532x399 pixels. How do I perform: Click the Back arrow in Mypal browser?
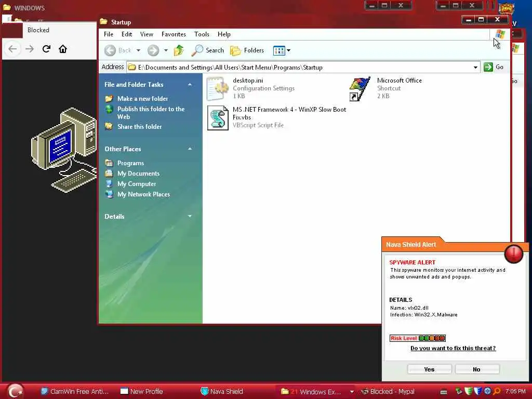point(12,49)
